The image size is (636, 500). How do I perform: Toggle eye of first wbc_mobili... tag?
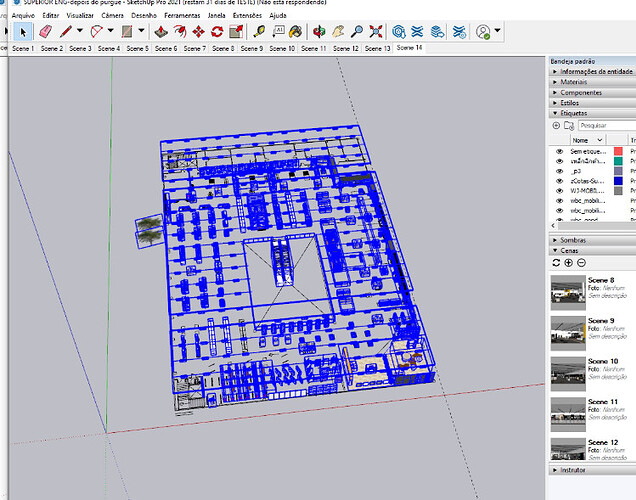click(559, 201)
